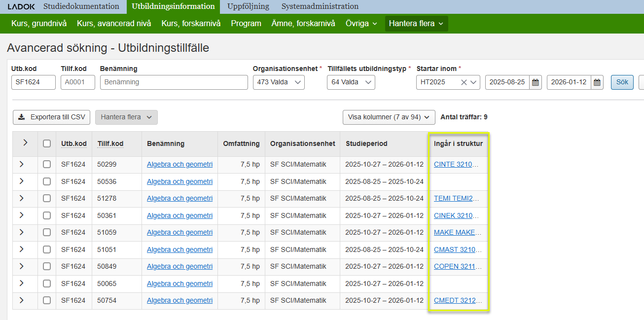Expand row details for Tillf.kod 50754

click(x=22, y=300)
